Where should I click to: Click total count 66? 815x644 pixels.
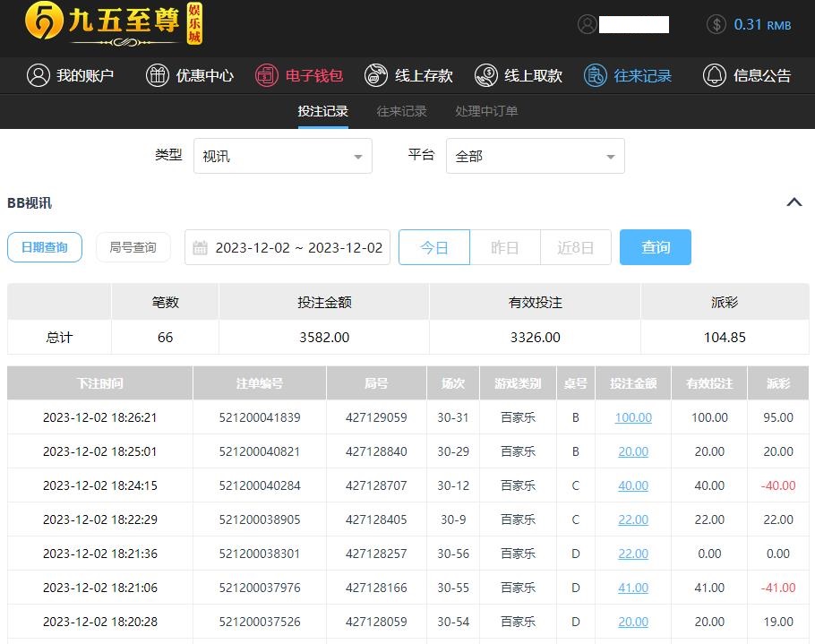[166, 338]
